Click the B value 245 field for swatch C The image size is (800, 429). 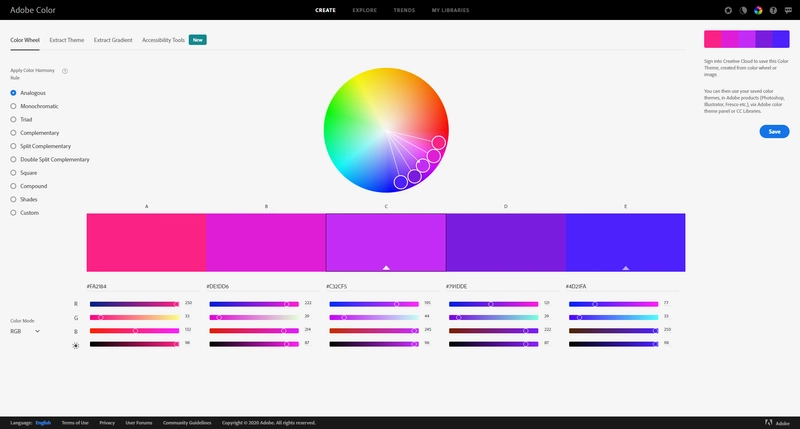428,330
